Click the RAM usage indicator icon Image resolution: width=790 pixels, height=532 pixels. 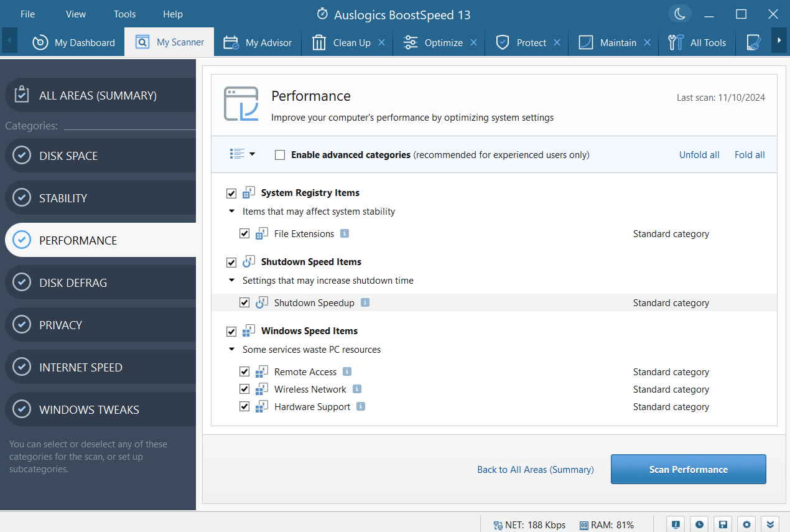583,525
